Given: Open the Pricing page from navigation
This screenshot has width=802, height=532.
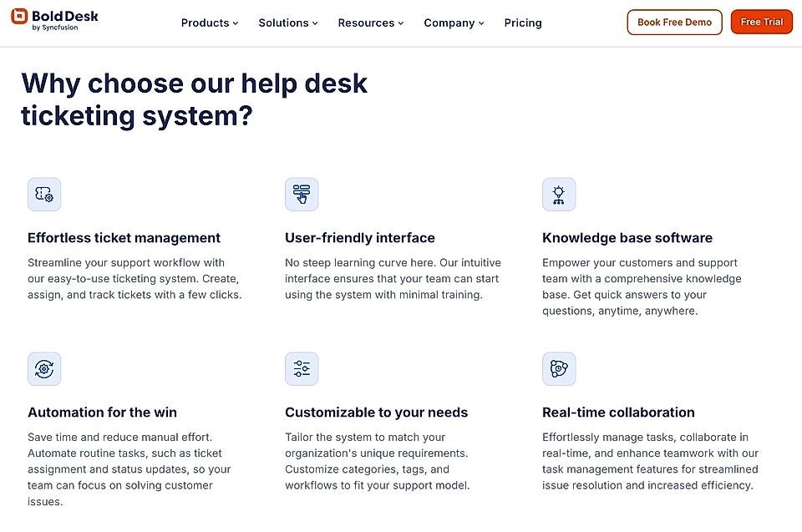Looking at the screenshot, I should (522, 23).
